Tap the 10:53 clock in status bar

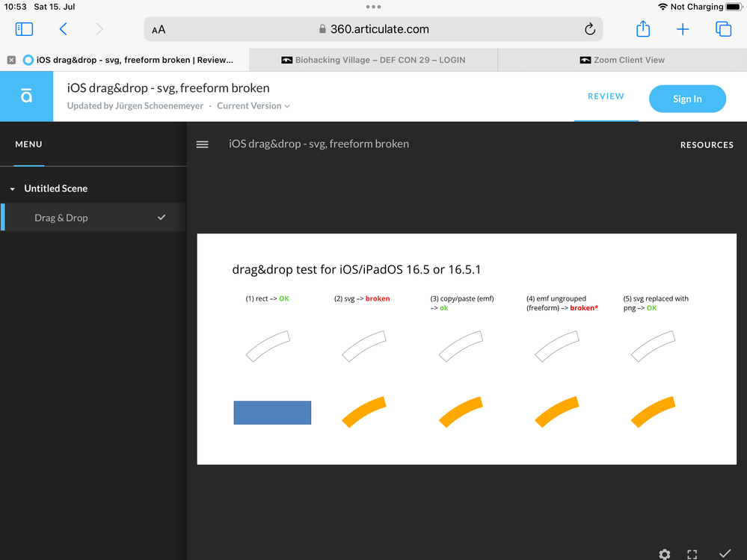coord(15,7)
